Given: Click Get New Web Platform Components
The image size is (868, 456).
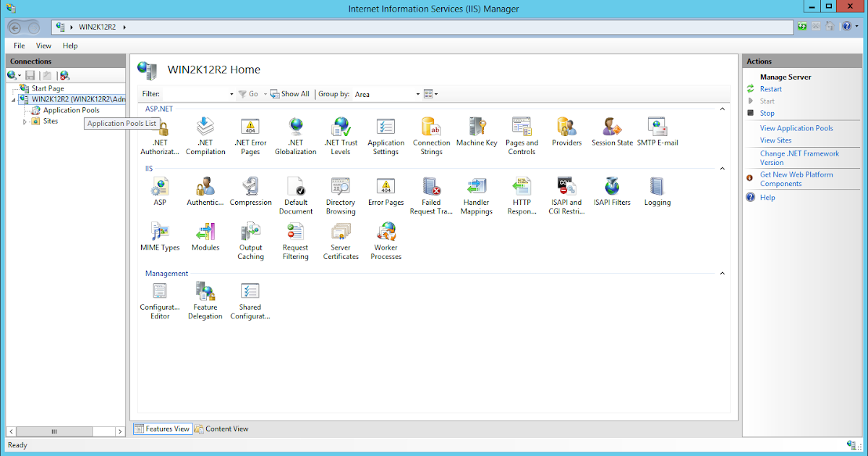Looking at the screenshot, I should click(796, 179).
